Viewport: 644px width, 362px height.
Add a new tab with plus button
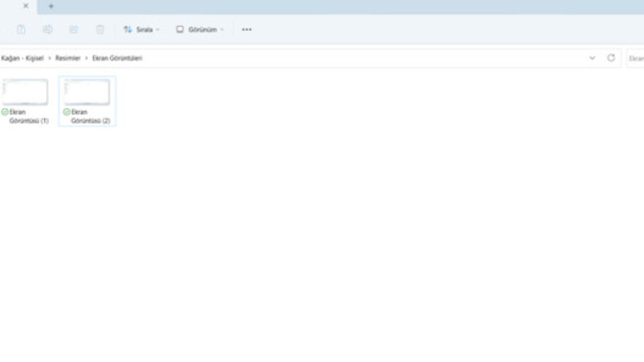(51, 6)
